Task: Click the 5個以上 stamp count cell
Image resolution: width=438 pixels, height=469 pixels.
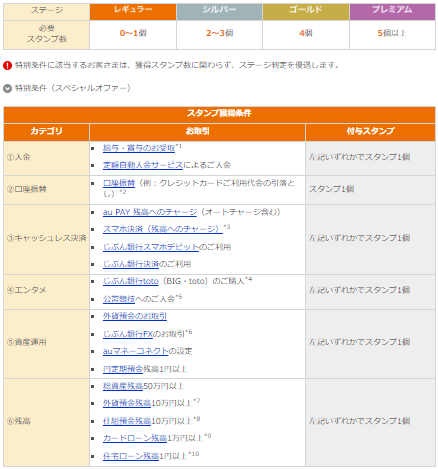Action: click(392, 35)
